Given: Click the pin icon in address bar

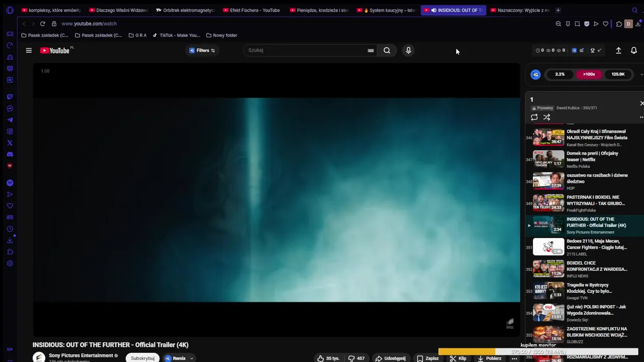Looking at the screenshot, I should point(568,24).
